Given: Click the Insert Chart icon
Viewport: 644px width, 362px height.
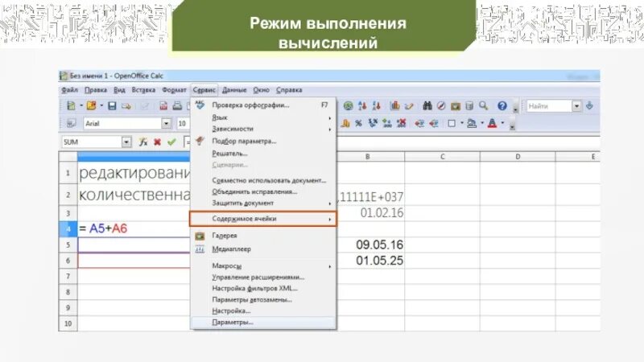Looking at the screenshot, I should click(x=394, y=106).
